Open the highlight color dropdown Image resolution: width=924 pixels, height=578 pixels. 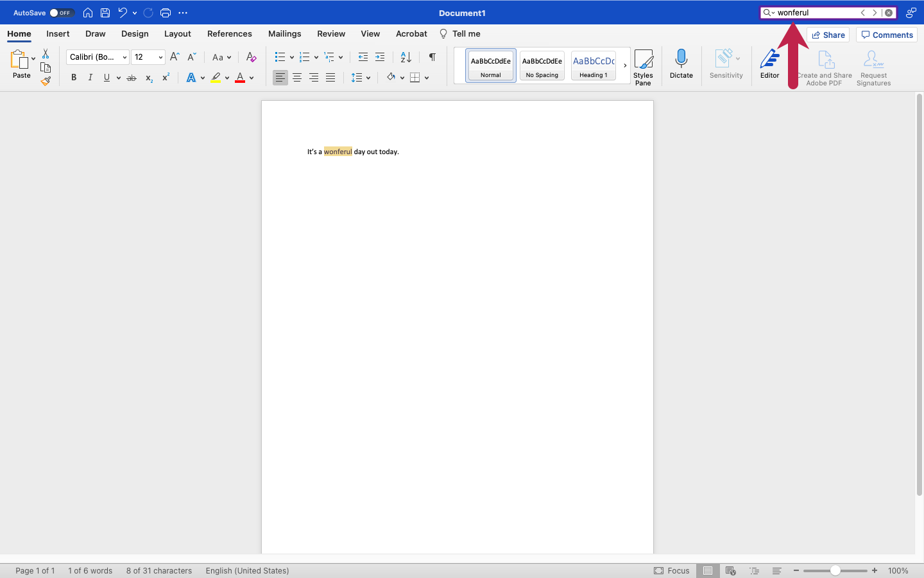pyautogui.click(x=226, y=77)
